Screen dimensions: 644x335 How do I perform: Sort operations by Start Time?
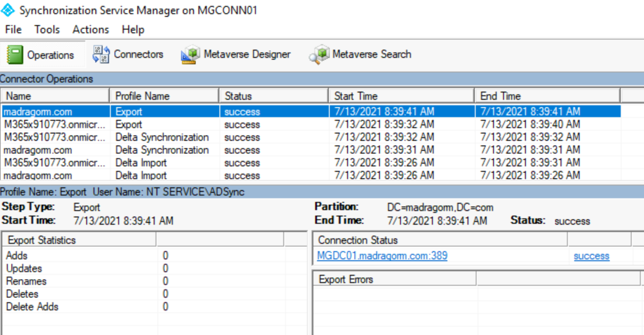point(400,96)
